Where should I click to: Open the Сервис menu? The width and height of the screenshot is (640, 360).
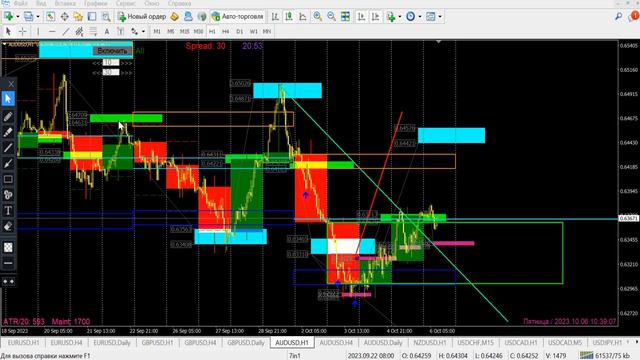(x=126, y=3)
